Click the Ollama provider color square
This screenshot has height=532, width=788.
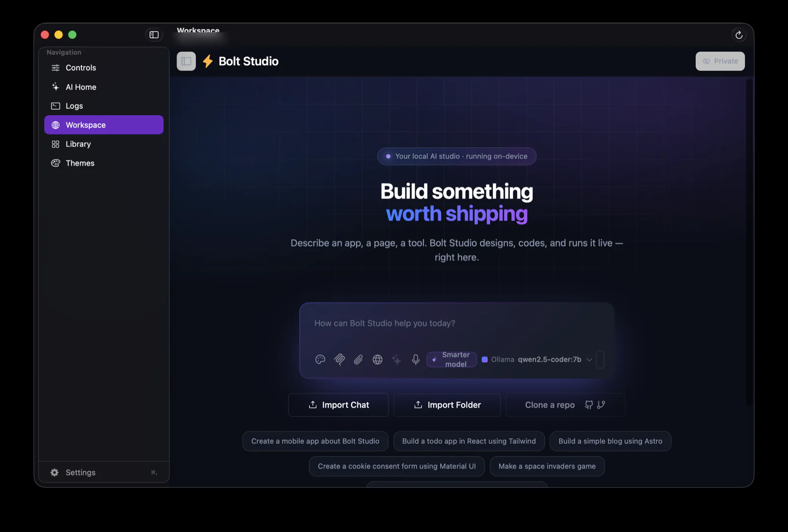point(485,360)
